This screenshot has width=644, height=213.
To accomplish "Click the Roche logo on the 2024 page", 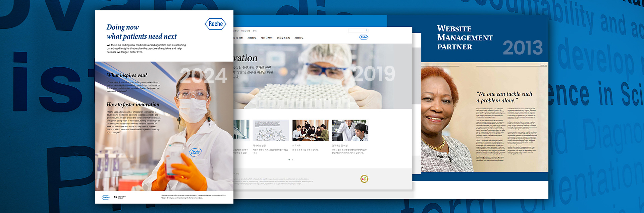I will click(x=216, y=24).
